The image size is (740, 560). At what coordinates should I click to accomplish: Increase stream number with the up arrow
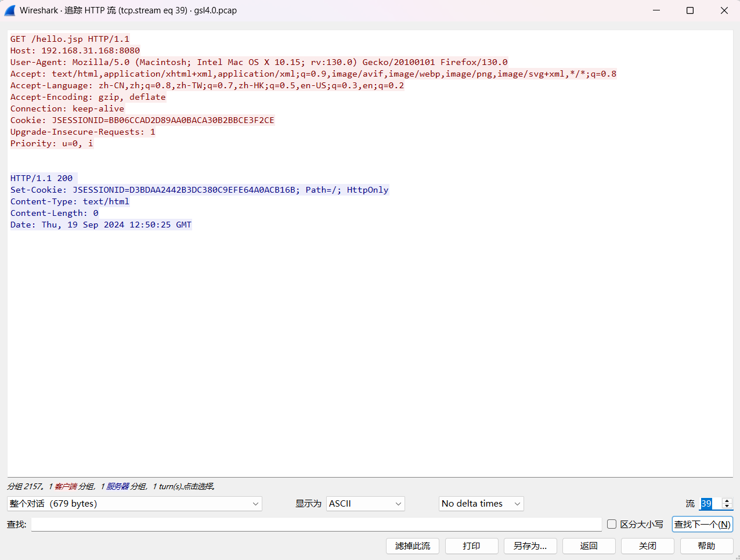(x=727, y=501)
